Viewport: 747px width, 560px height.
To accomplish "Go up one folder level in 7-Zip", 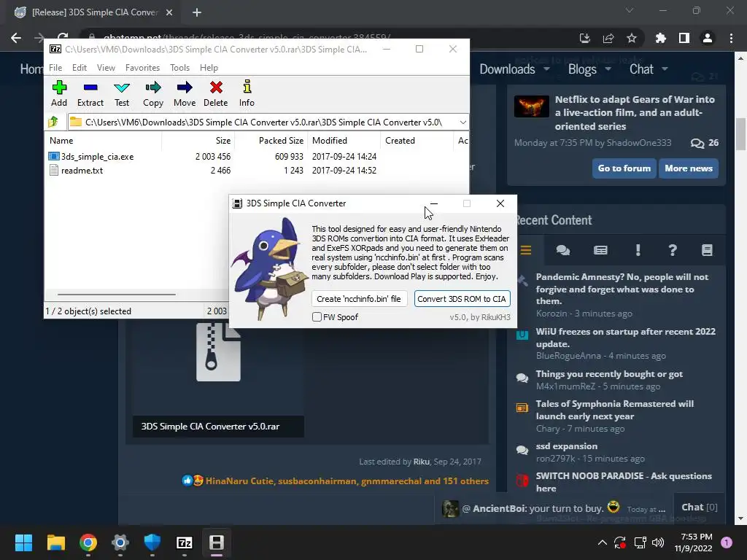I will pos(53,122).
